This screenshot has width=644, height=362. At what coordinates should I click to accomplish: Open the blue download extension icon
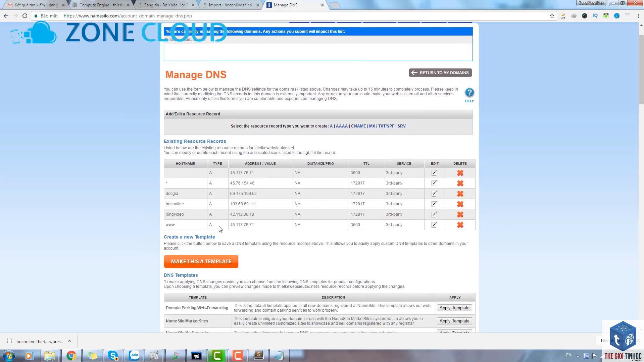(x=617, y=16)
